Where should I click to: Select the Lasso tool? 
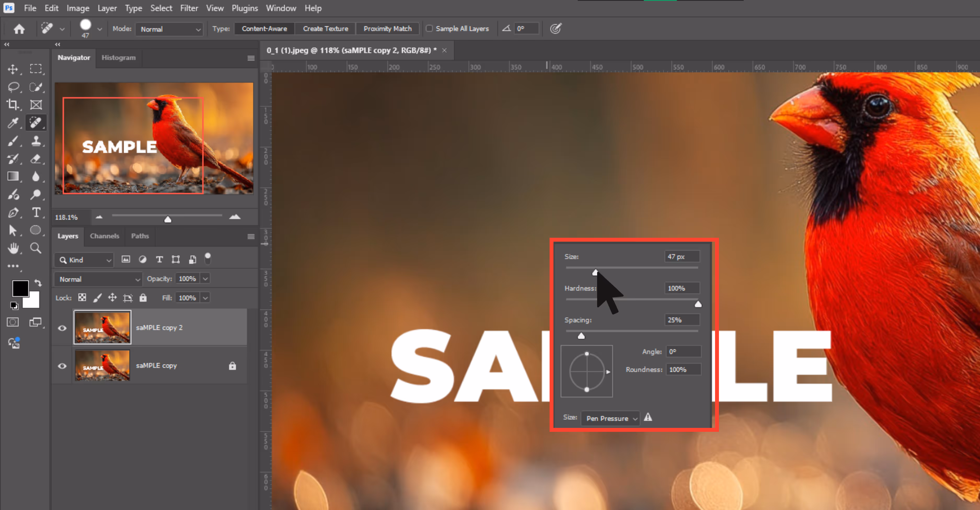[13, 87]
